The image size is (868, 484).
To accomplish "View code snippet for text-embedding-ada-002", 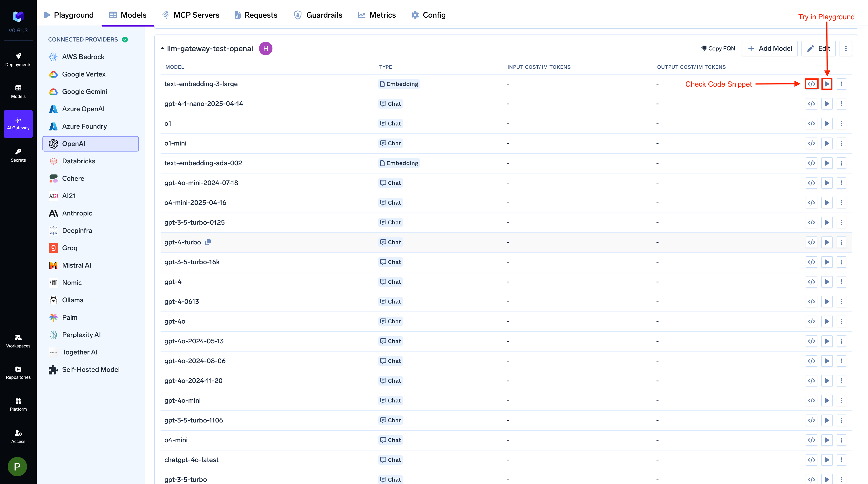I will [x=811, y=163].
